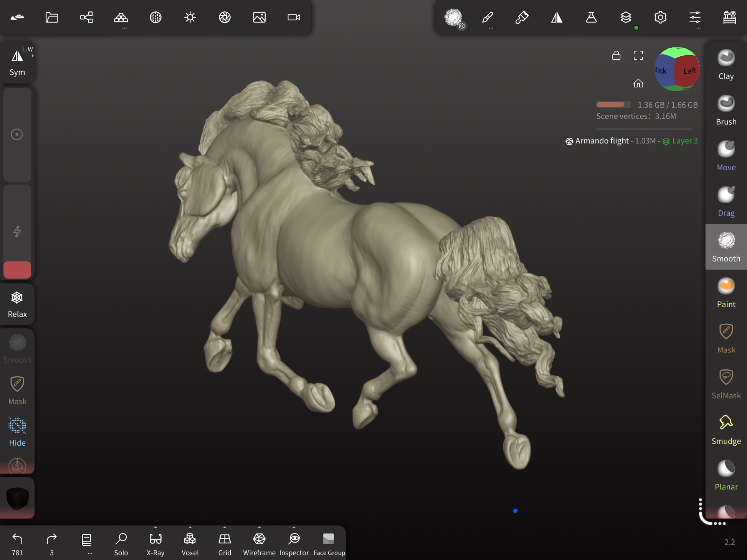
Task: Open the Post Process aperture menu
Action: tap(225, 18)
